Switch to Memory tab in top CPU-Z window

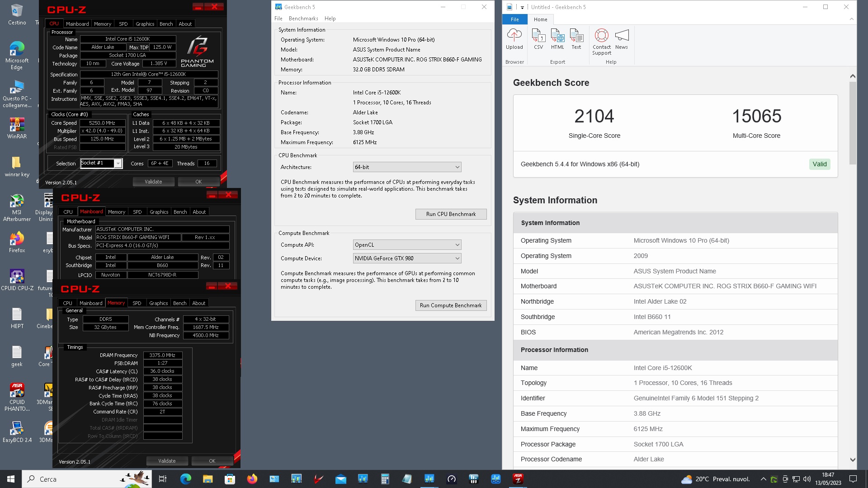point(103,24)
